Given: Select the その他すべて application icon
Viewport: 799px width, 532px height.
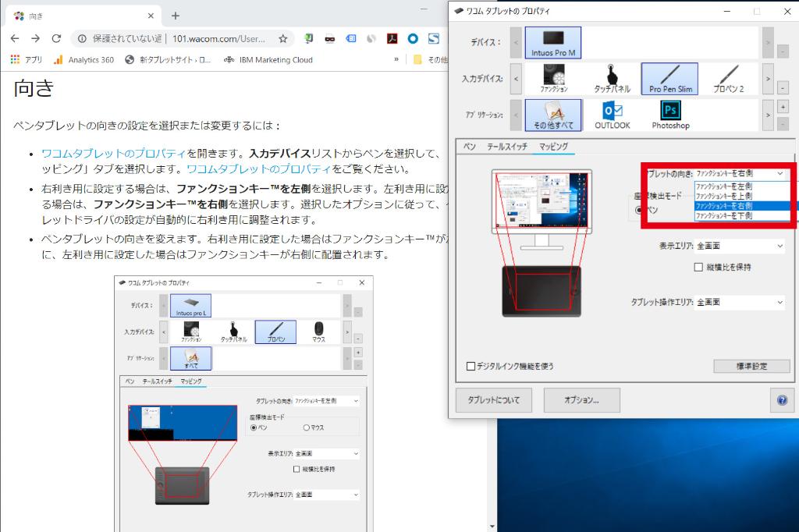Looking at the screenshot, I should 553,115.
